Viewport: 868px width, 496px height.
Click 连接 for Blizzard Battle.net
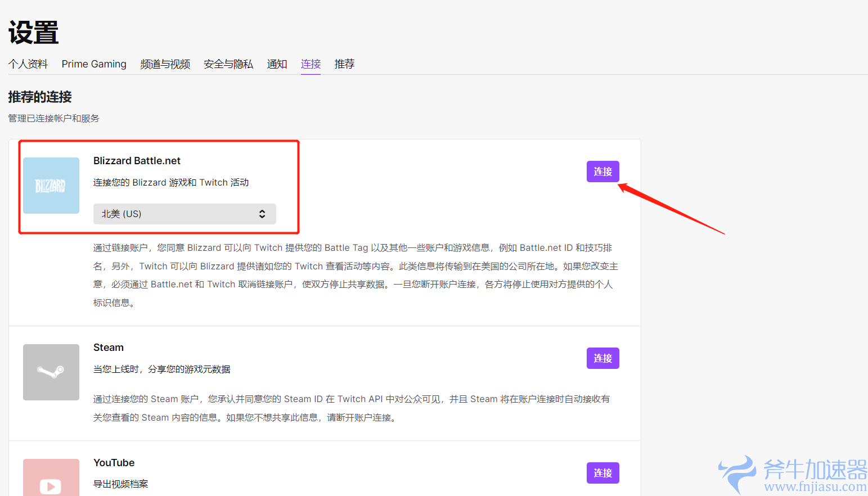pos(602,172)
